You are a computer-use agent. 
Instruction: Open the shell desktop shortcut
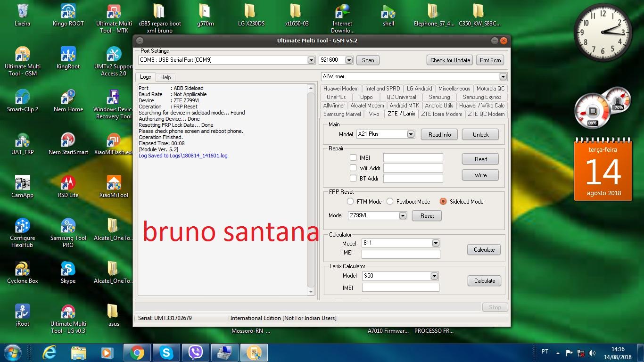point(388,15)
